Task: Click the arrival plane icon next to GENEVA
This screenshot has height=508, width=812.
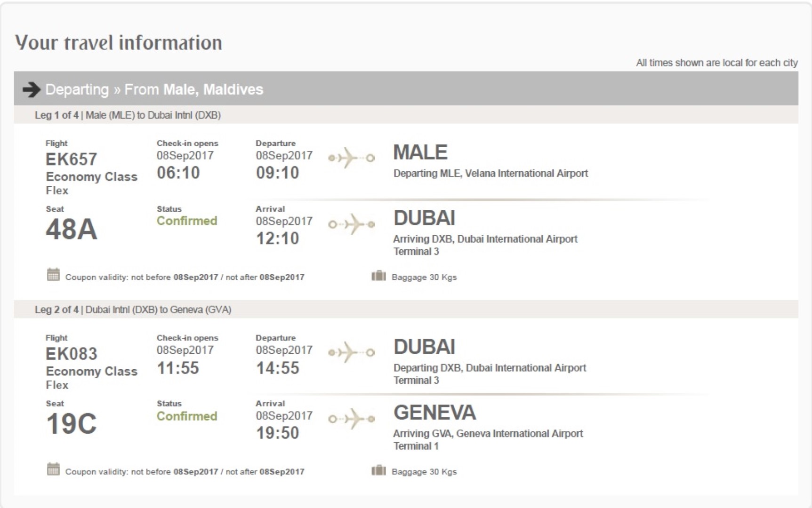Action: pyautogui.click(x=351, y=419)
